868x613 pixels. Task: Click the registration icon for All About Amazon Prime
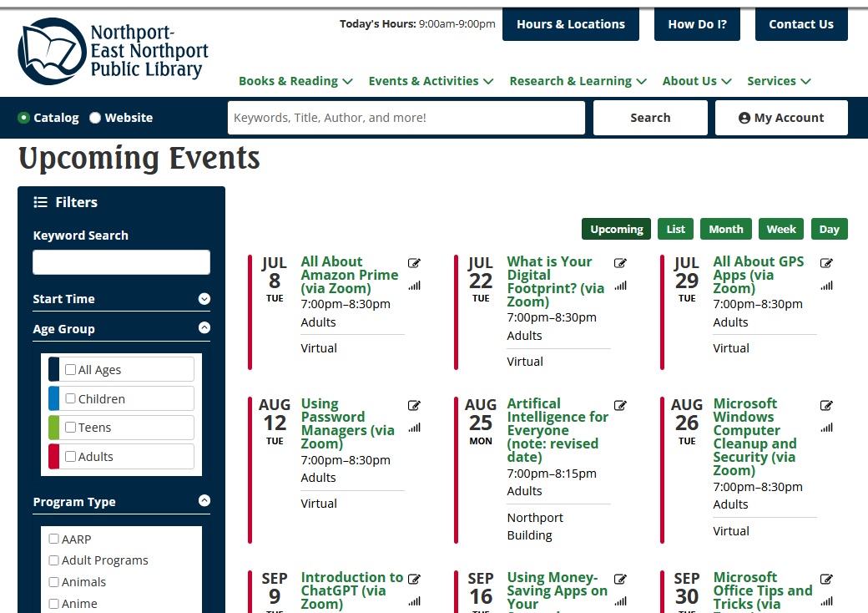pyautogui.click(x=414, y=263)
